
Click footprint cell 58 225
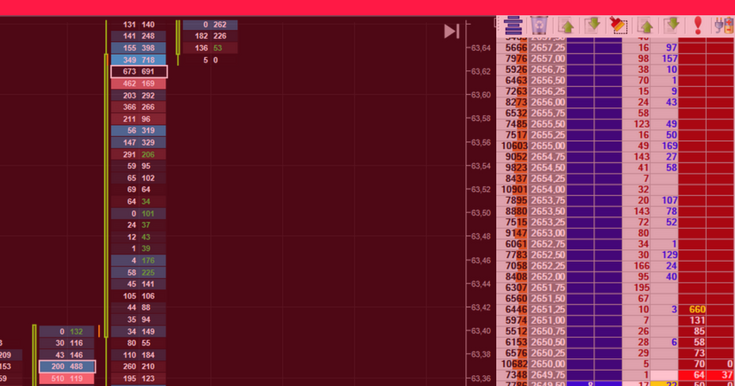click(x=139, y=272)
